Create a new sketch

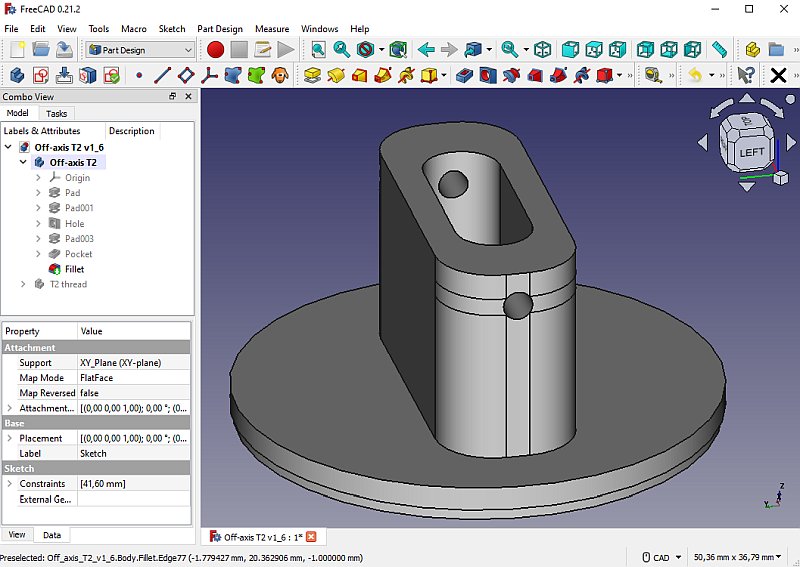click(x=41, y=76)
